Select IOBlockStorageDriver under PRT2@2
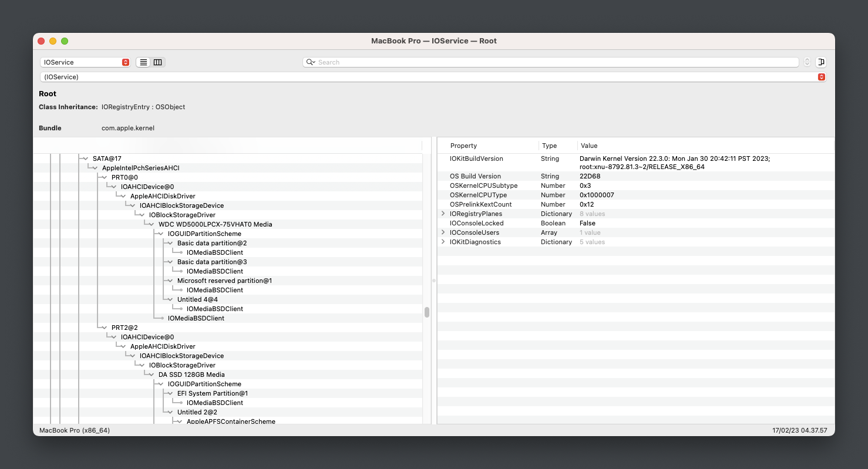This screenshot has width=868, height=469. 182,365
